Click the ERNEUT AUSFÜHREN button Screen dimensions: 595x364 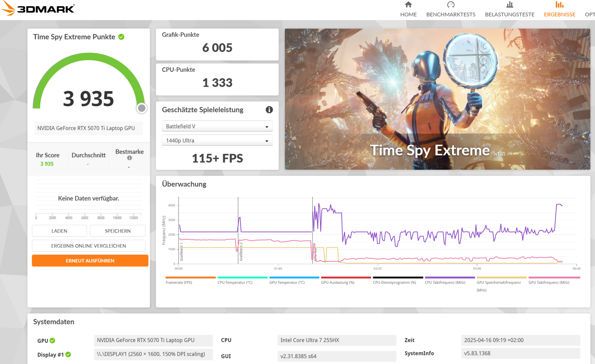(x=90, y=260)
